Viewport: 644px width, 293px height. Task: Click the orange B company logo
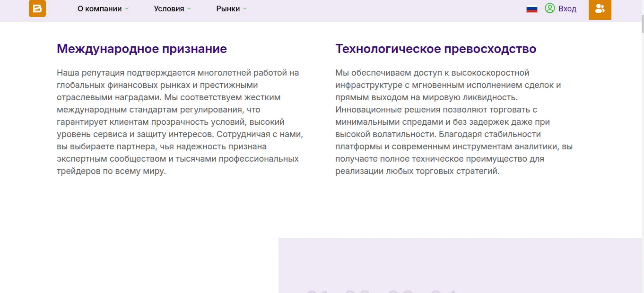coord(37,9)
